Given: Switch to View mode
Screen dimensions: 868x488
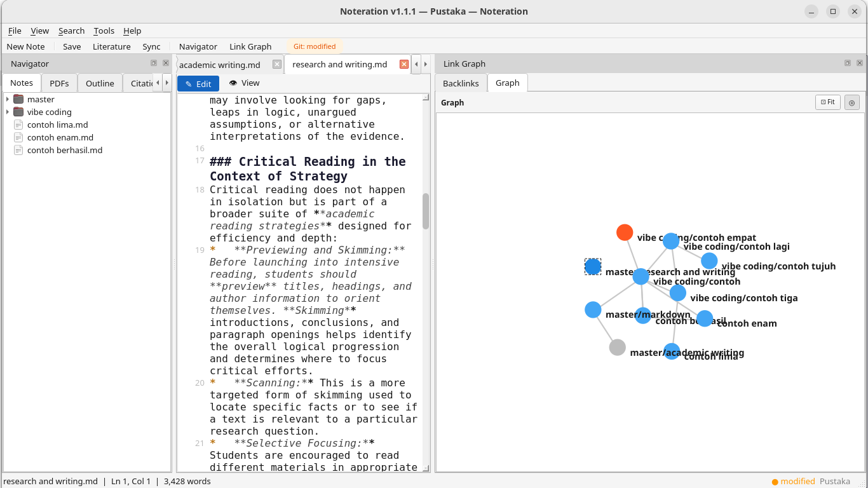Looking at the screenshot, I should 244,83.
